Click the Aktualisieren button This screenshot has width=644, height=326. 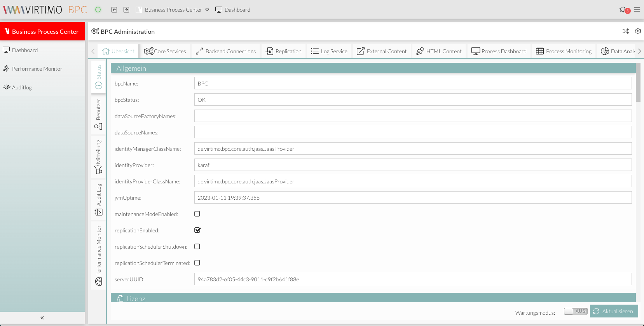pyautogui.click(x=614, y=311)
